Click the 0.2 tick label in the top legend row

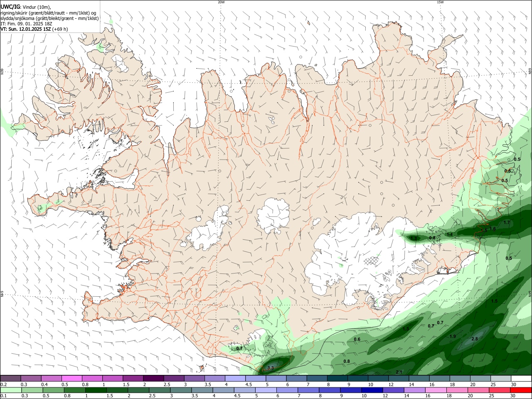point(3,384)
